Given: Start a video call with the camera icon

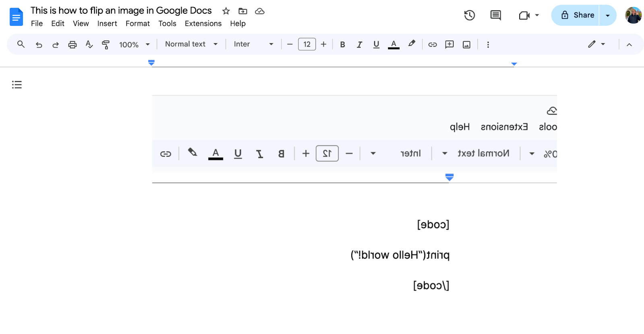Looking at the screenshot, I should pyautogui.click(x=524, y=15).
